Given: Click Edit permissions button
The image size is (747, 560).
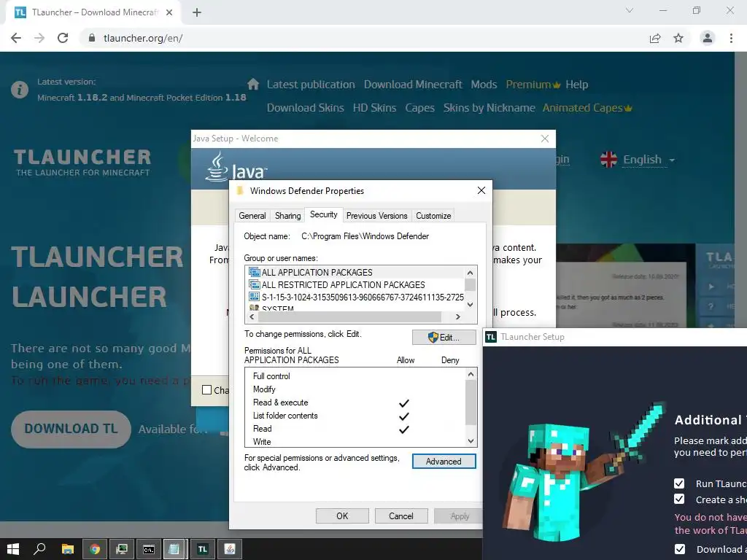Looking at the screenshot, I should tap(444, 338).
